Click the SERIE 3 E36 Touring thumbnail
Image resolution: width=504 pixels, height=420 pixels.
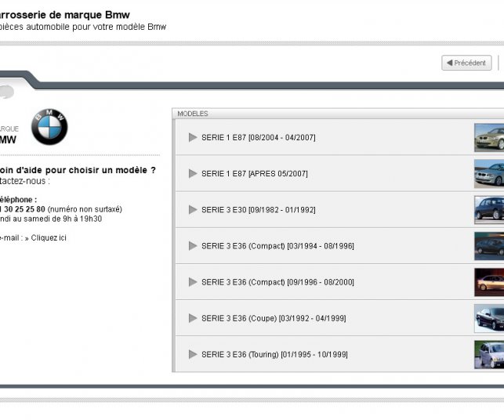tap(489, 354)
